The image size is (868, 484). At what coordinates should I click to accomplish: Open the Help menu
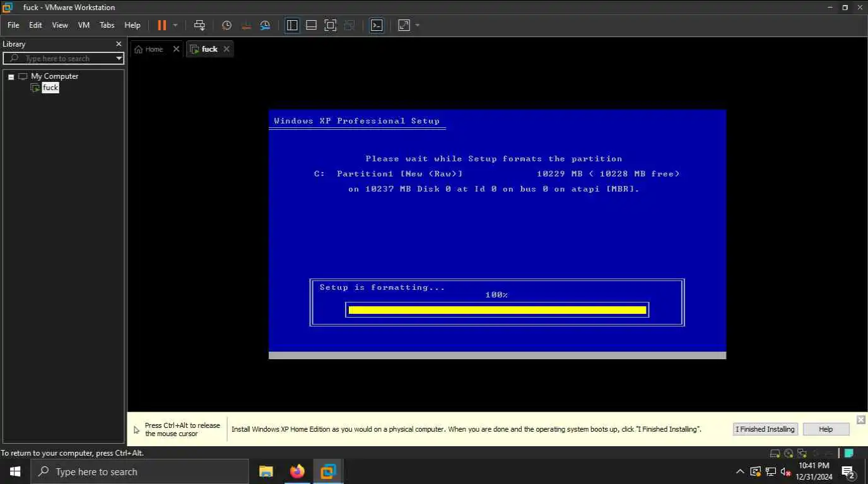click(x=132, y=25)
